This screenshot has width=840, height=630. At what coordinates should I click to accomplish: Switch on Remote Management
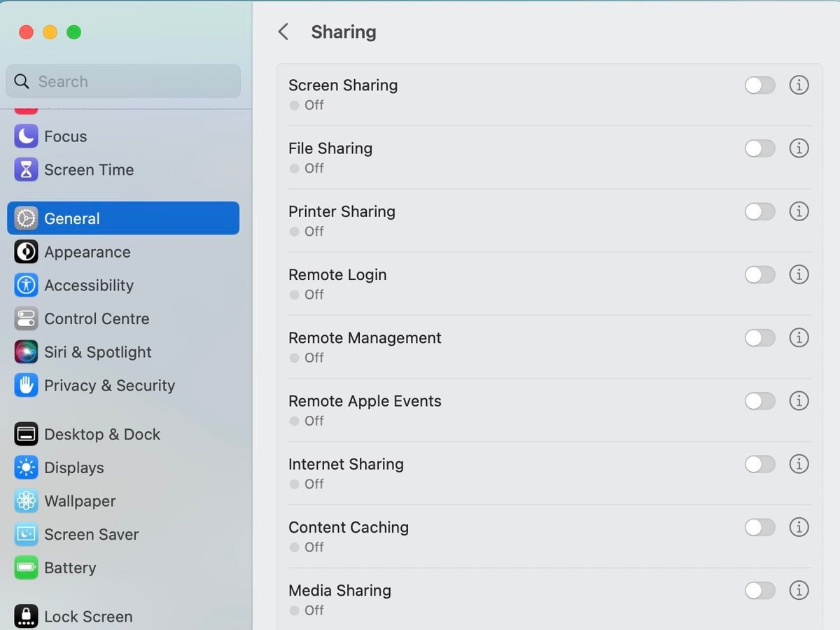(760, 338)
